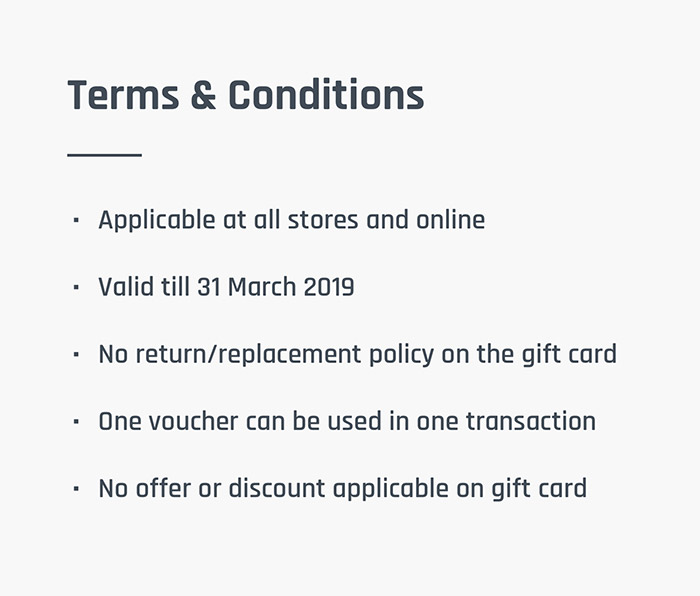Click the word "Conditions" in the heading
The image size is (700, 596).
tap(326, 96)
